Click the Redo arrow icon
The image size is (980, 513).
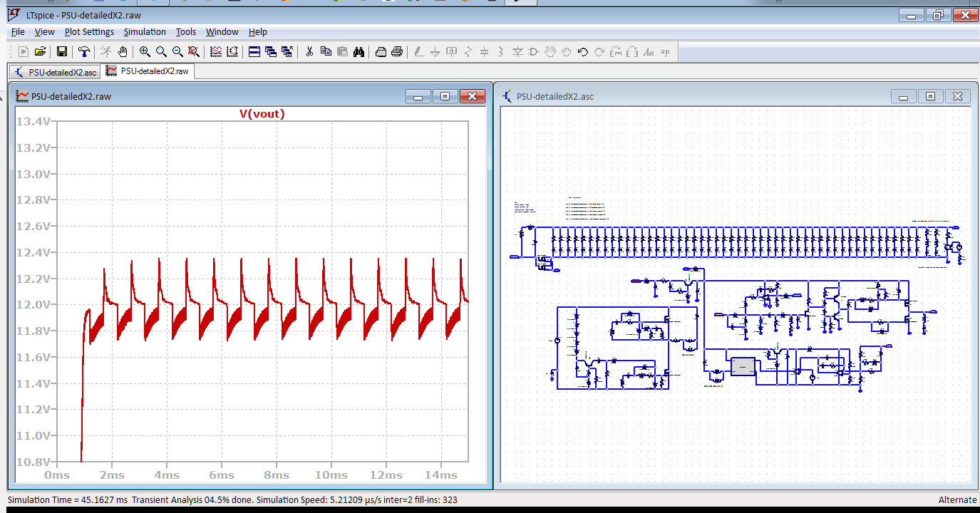pyautogui.click(x=599, y=51)
